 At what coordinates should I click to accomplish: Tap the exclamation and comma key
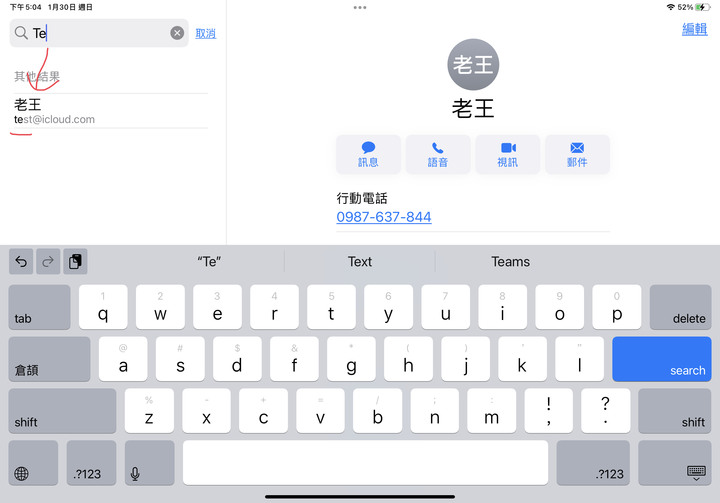[x=548, y=411]
